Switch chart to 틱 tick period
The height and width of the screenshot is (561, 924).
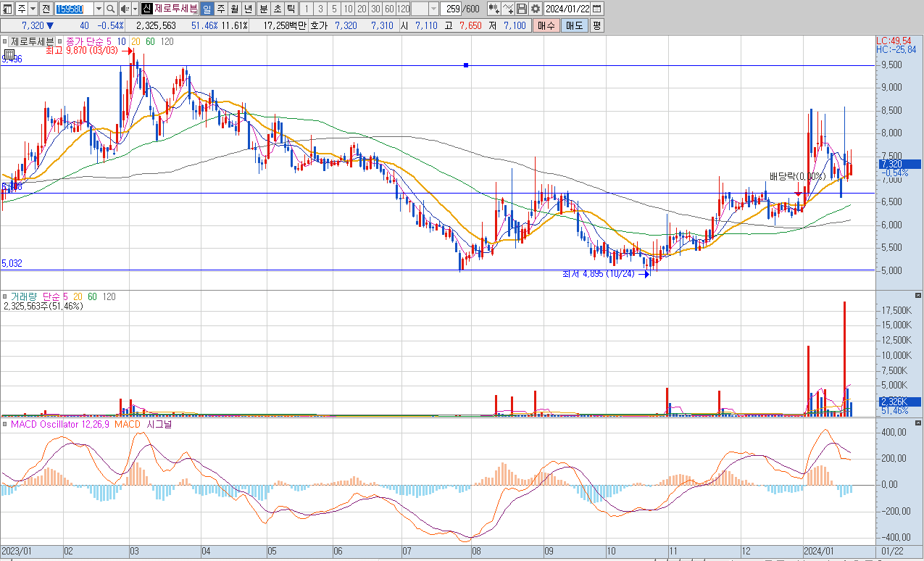pos(290,9)
